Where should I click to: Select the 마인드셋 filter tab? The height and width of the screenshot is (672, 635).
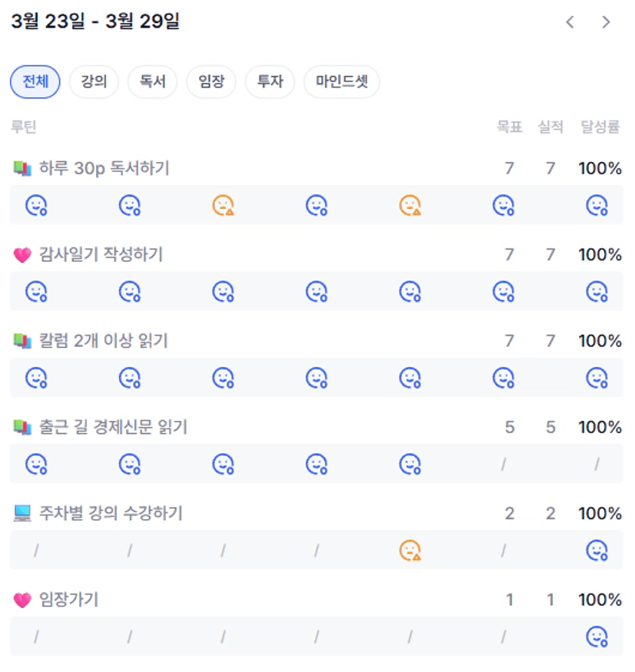pyautogui.click(x=342, y=82)
